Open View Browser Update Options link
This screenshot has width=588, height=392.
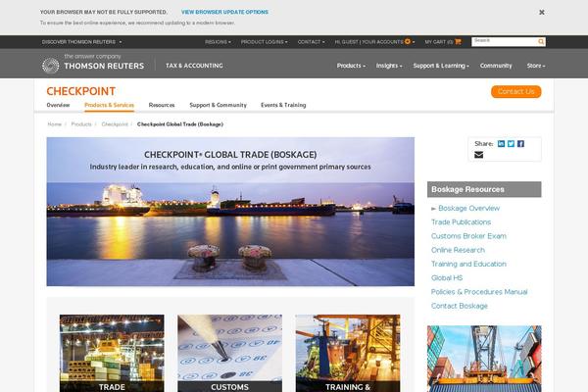point(224,12)
